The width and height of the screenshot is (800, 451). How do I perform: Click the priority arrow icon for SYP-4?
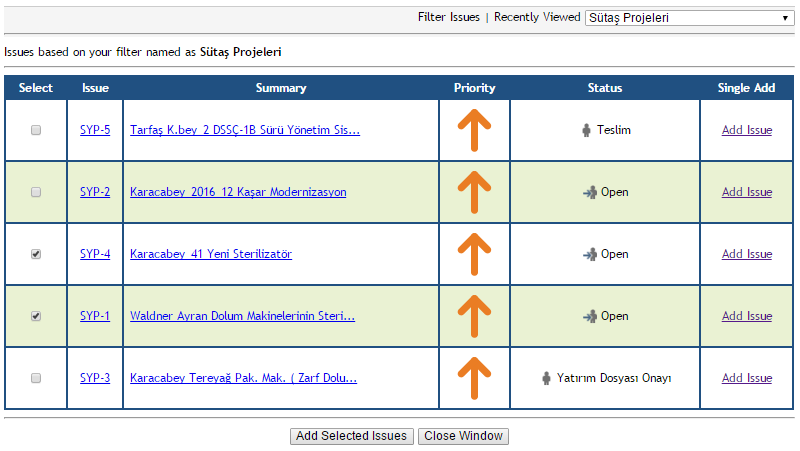(474, 254)
